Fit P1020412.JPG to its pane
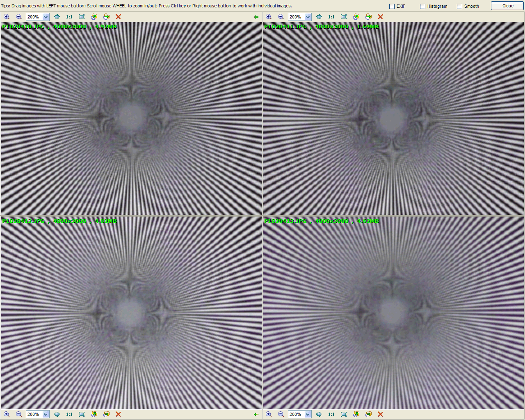Viewport: 525px width, 420px height. [82, 414]
